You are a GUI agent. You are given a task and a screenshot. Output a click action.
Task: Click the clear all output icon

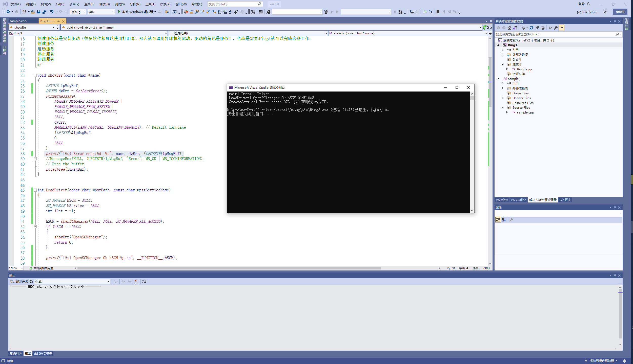tap(136, 282)
